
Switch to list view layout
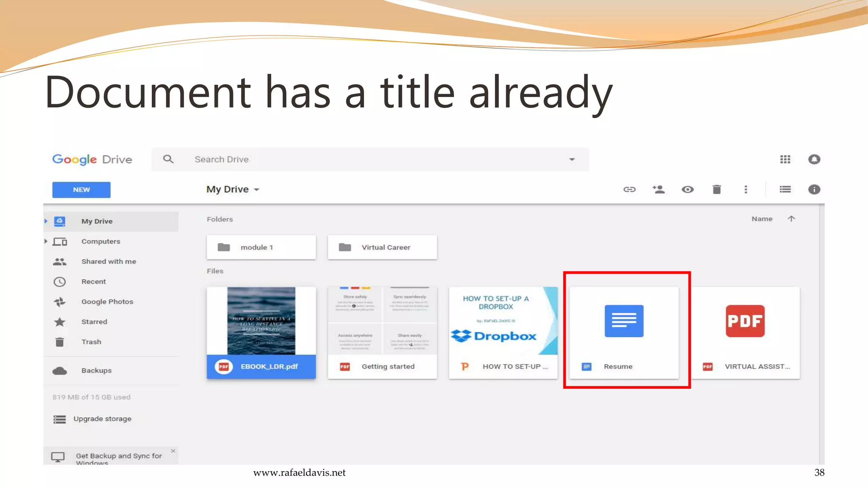coord(785,189)
